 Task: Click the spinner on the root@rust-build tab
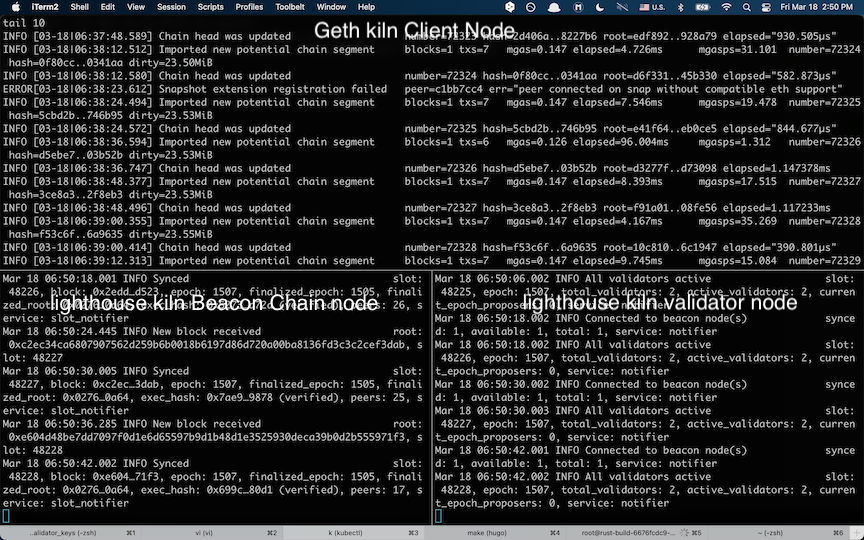pos(684,533)
